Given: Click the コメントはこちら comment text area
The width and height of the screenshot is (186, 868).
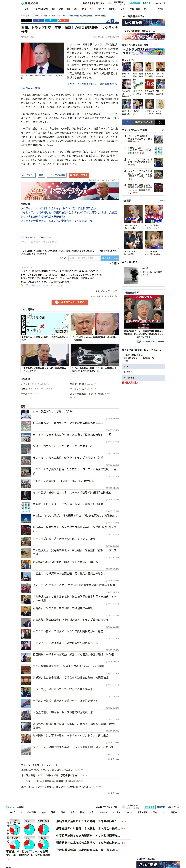Looking at the screenshot, I should (x=70, y=244).
